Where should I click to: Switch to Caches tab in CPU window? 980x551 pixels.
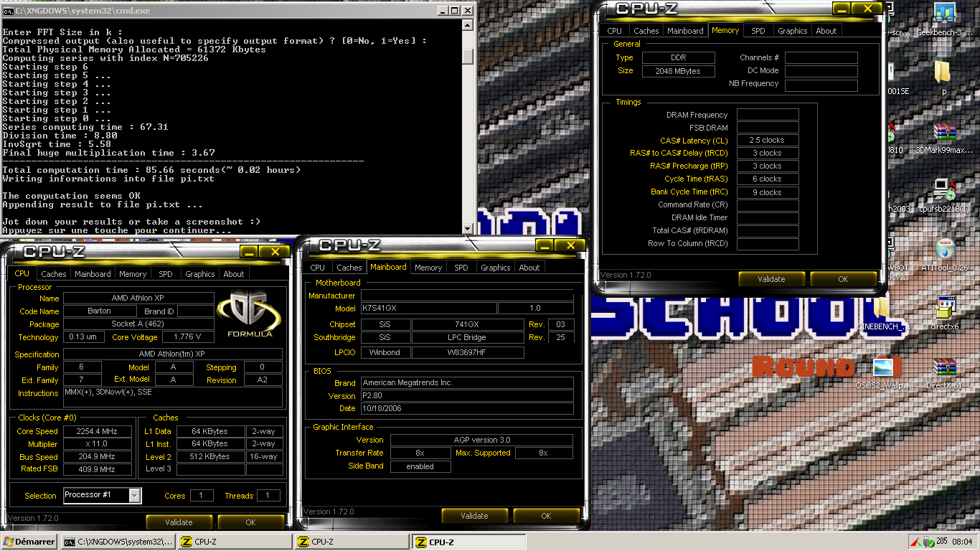pos(53,274)
